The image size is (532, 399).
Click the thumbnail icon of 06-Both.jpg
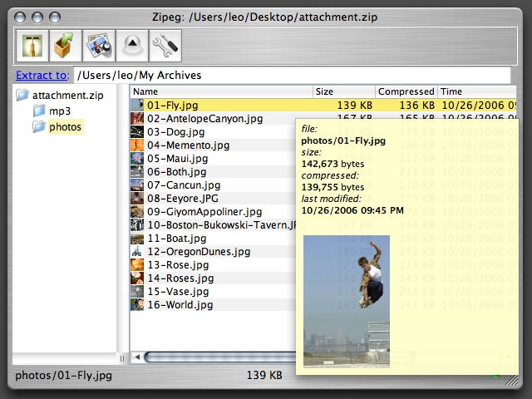[x=137, y=171]
